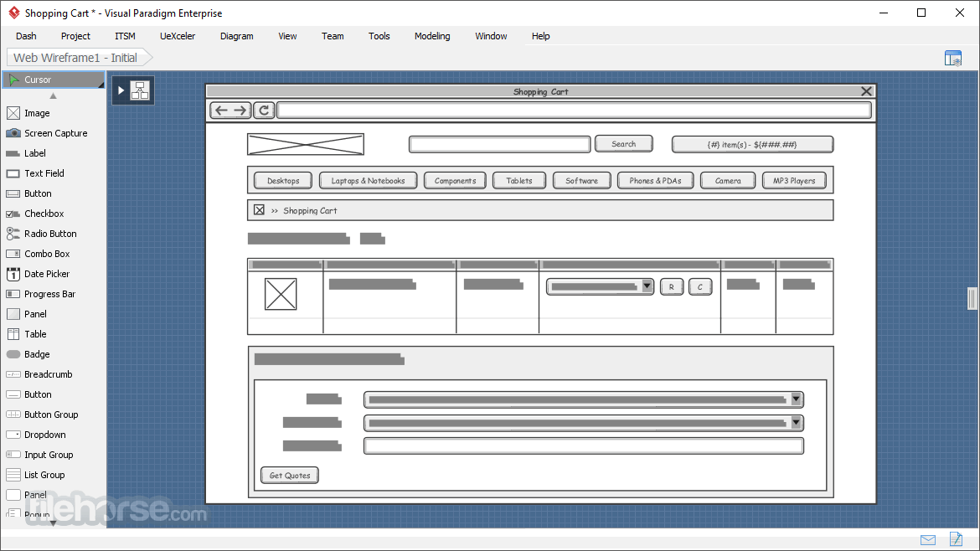Viewport: 980px width, 551px height.
Task: Select the Table tool in palette
Action: coord(35,334)
